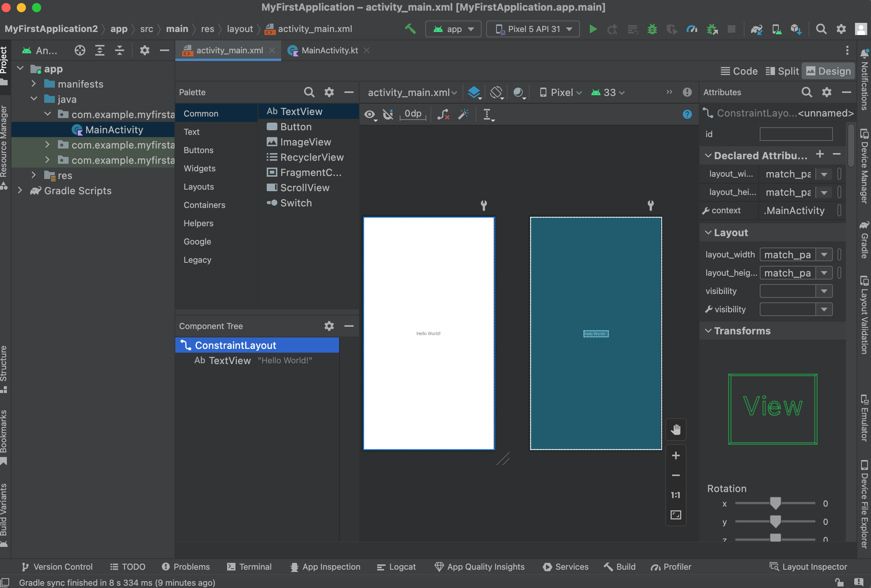
Task: Open design help question mark icon
Action: 687,114
